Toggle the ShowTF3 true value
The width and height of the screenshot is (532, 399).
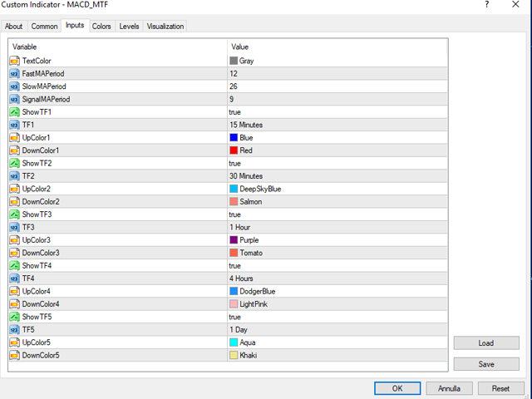[234, 214]
